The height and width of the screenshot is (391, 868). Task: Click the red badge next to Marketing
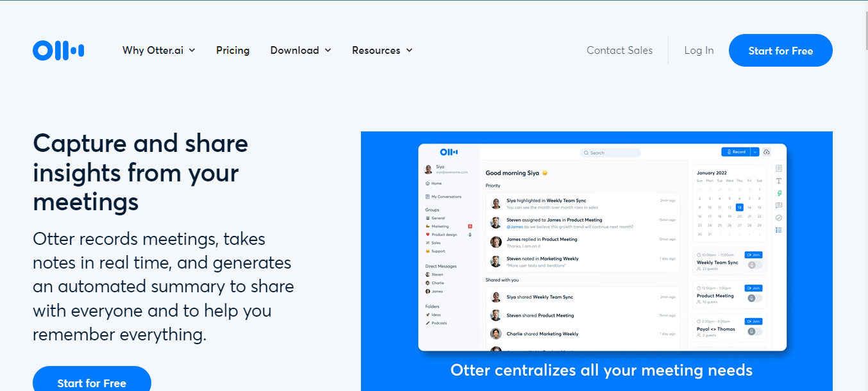(x=470, y=226)
